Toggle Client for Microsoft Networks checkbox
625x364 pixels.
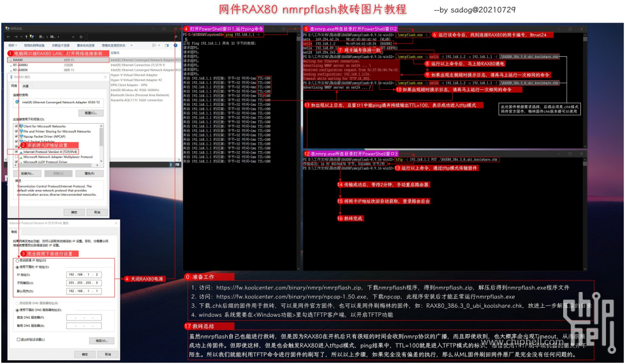coord(17,126)
